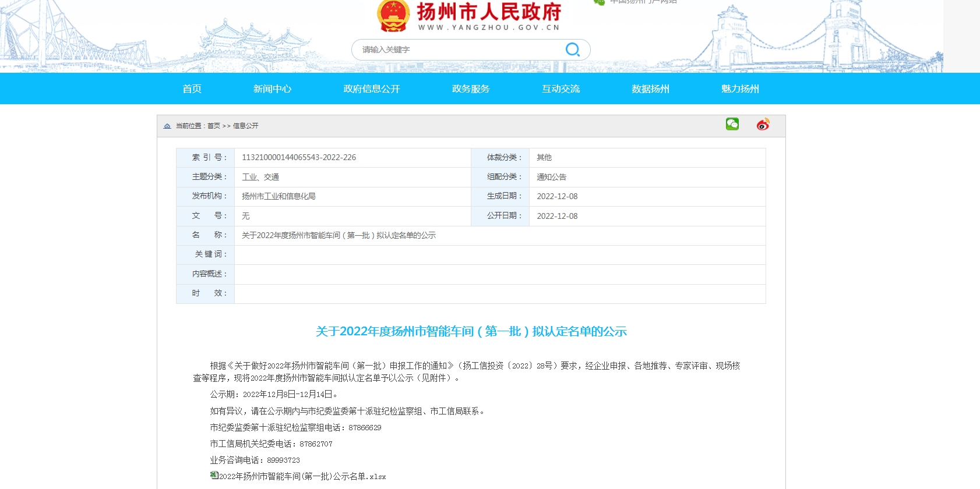980x489 pixels.
Task: Click the national emblem logo
Action: pyautogui.click(x=393, y=15)
